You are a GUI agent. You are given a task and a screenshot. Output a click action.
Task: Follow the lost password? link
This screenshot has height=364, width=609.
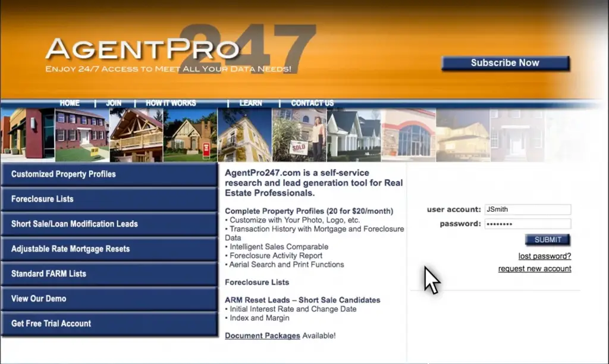pyautogui.click(x=545, y=256)
